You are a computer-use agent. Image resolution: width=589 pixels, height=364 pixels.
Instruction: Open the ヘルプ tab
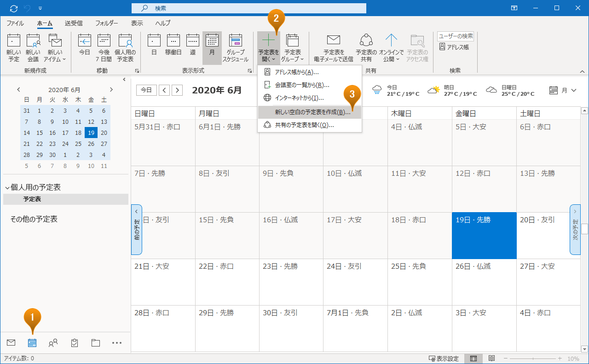[x=163, y=23]
